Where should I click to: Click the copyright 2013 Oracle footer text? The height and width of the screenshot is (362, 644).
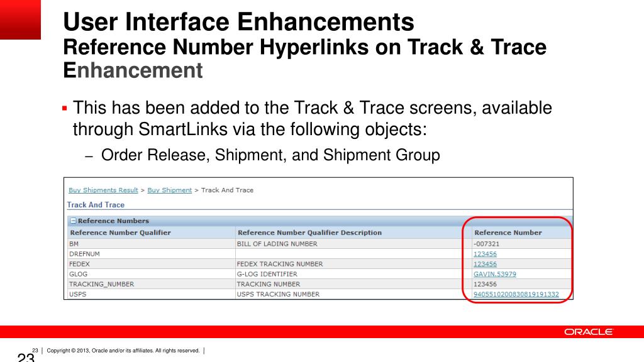123,351
